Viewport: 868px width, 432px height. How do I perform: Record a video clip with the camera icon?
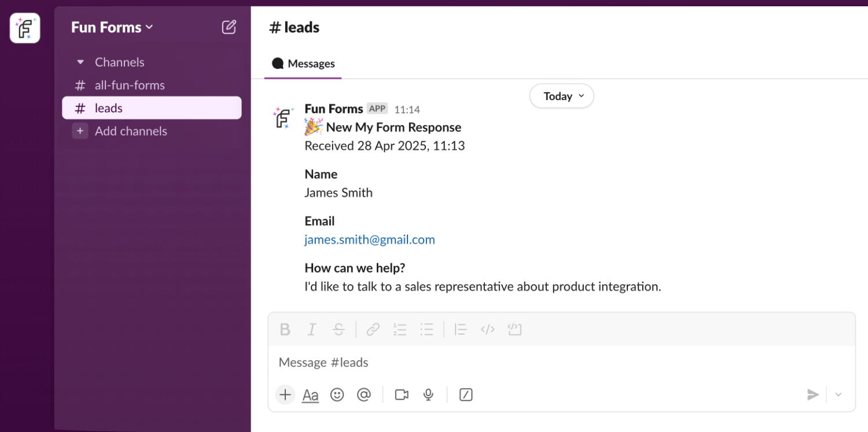pos(402,395)
